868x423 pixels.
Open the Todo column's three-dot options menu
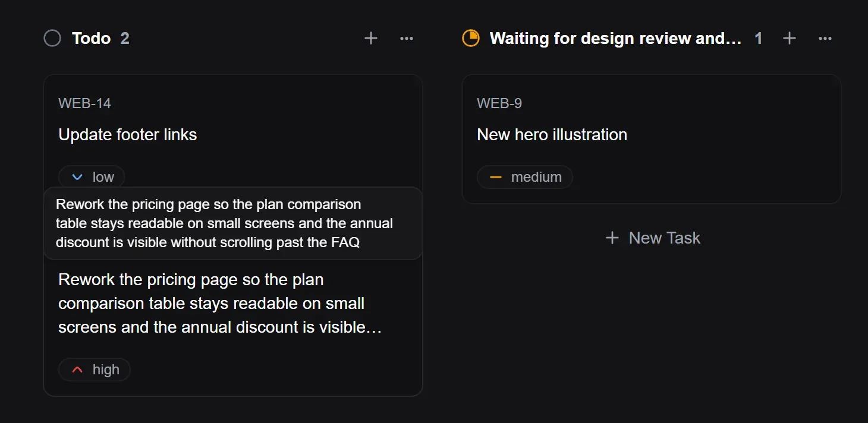click(407, 39)
